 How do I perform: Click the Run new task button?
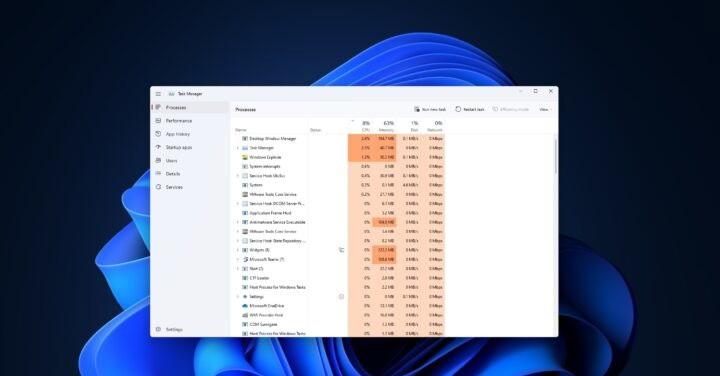pyautogui.click(x=430, y=109)
